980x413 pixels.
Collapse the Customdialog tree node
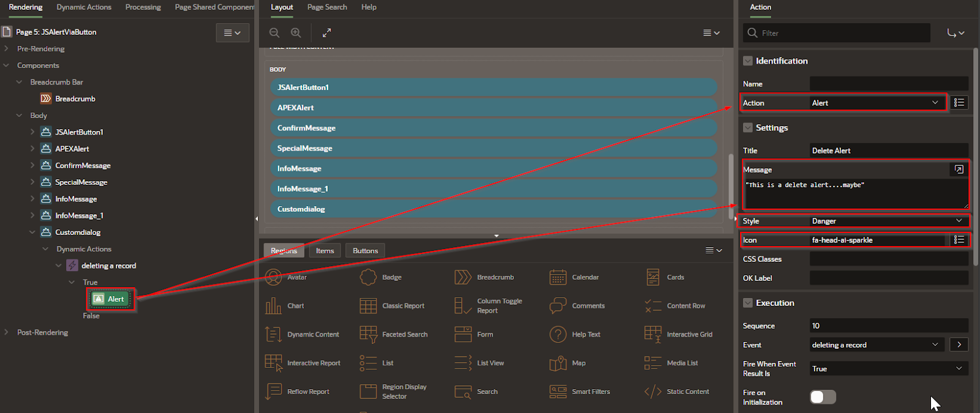point(32,232)
